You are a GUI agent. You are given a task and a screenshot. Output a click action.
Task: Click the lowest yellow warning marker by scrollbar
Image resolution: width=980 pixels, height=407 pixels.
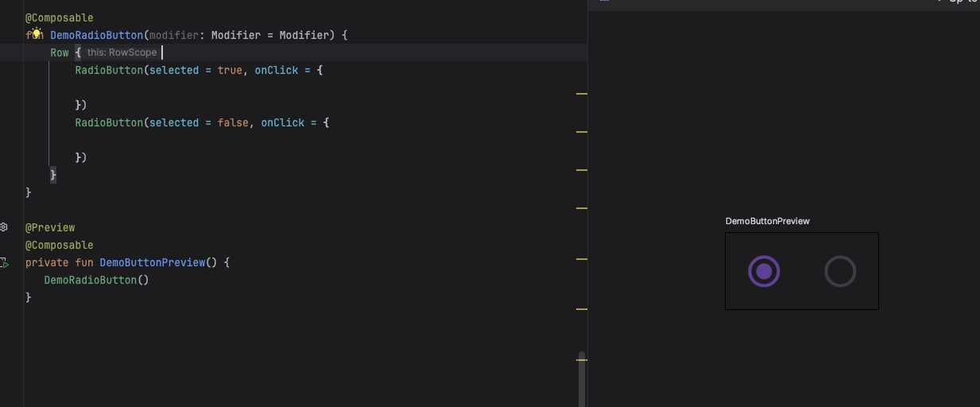click(581, 360)
